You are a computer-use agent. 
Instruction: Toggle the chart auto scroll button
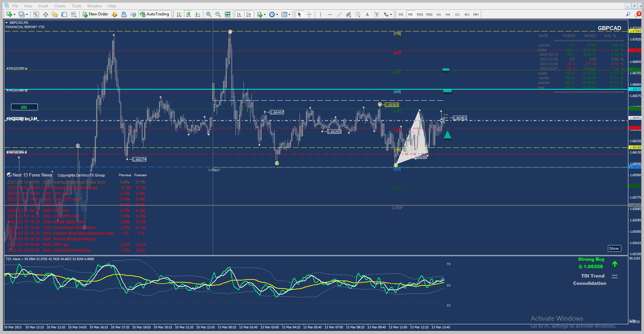pos(239,14)
